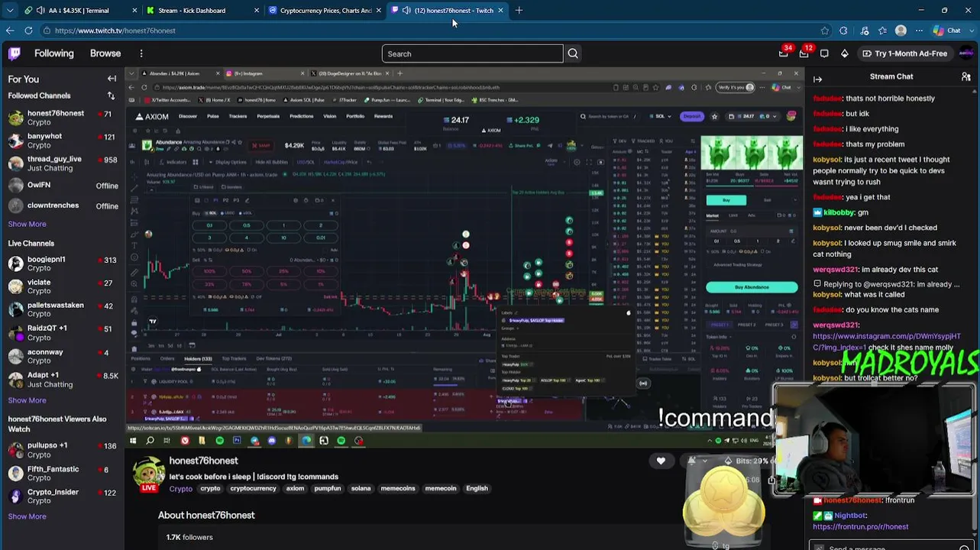Open viclate live channel

click(x=63, y=286)
